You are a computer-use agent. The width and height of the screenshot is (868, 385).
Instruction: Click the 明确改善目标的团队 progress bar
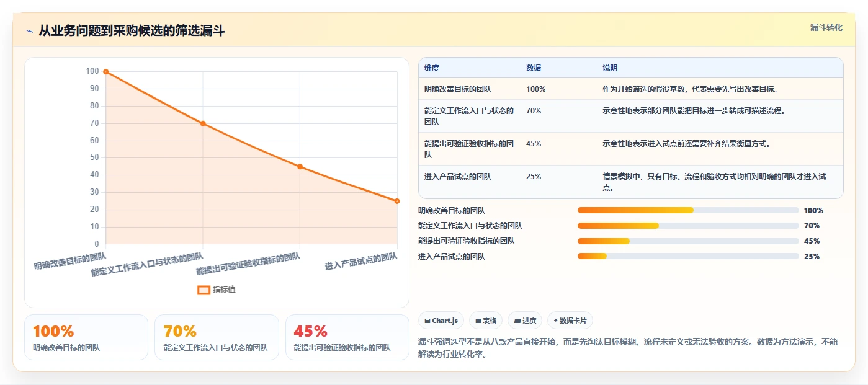[x=688, y=210]
